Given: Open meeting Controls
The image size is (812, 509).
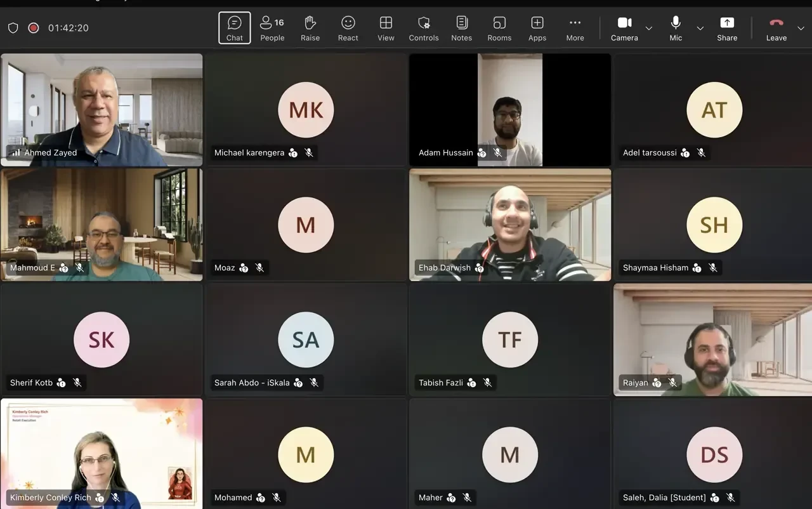Looking at the screenshot, I should coord(424,28).
